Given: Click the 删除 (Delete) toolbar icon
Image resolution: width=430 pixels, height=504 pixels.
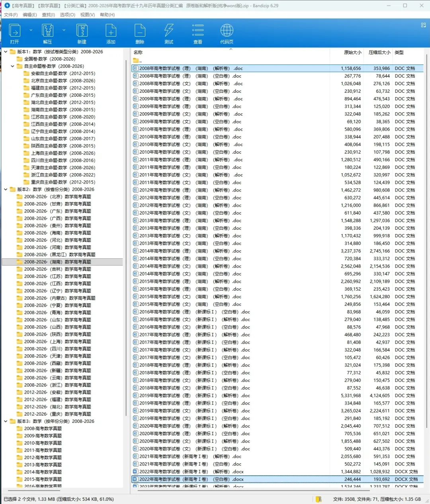Looking at the screenshot, I should click(140, 31).
